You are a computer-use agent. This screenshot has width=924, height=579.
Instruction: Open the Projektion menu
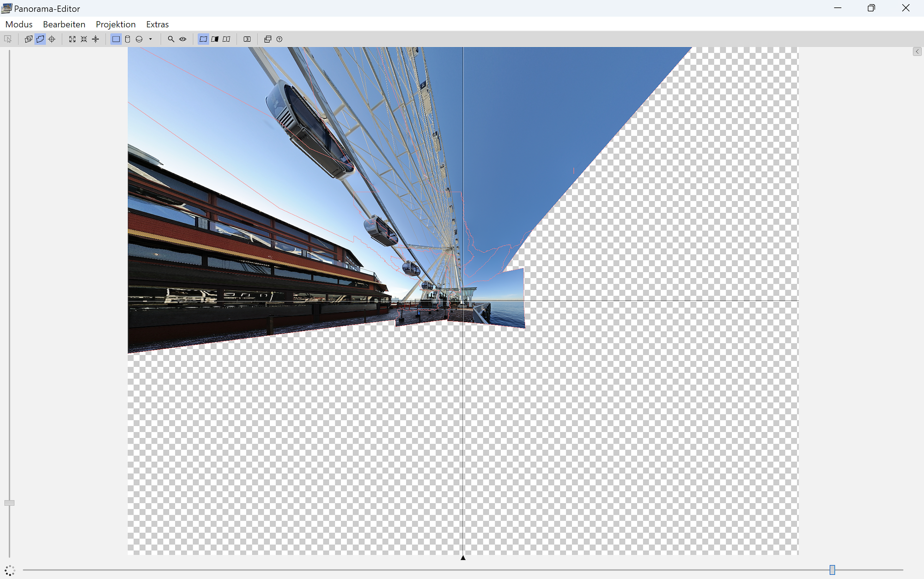[x=115, y=24]
